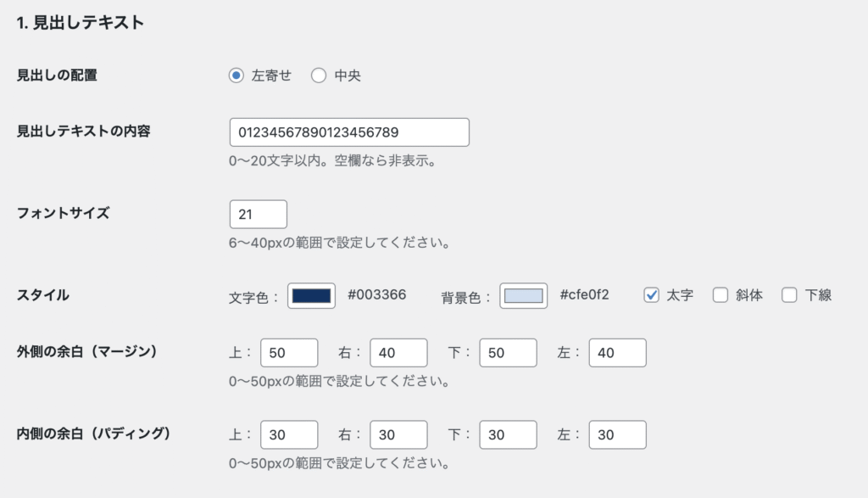The width and height of the screenshot is (868, 498).
Task: Enable the 下線 checkbox
Action: click(x=789, y=294)
